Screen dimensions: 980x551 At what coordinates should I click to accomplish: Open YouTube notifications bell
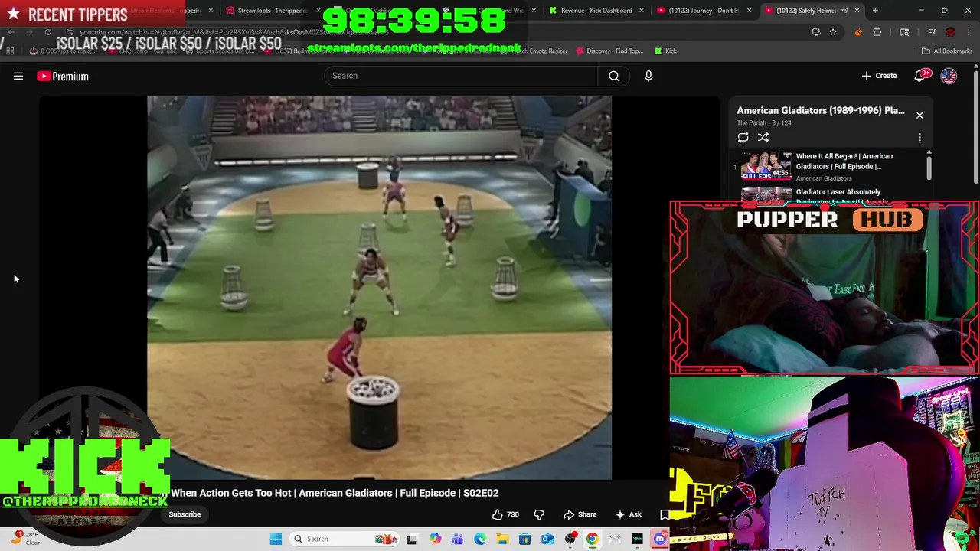[920, 76]
